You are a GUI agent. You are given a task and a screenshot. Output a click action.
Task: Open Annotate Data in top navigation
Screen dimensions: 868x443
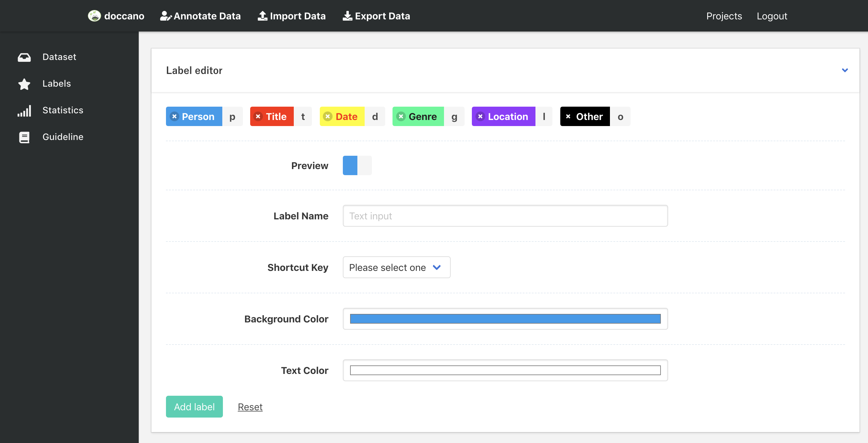tap(200, 16)
